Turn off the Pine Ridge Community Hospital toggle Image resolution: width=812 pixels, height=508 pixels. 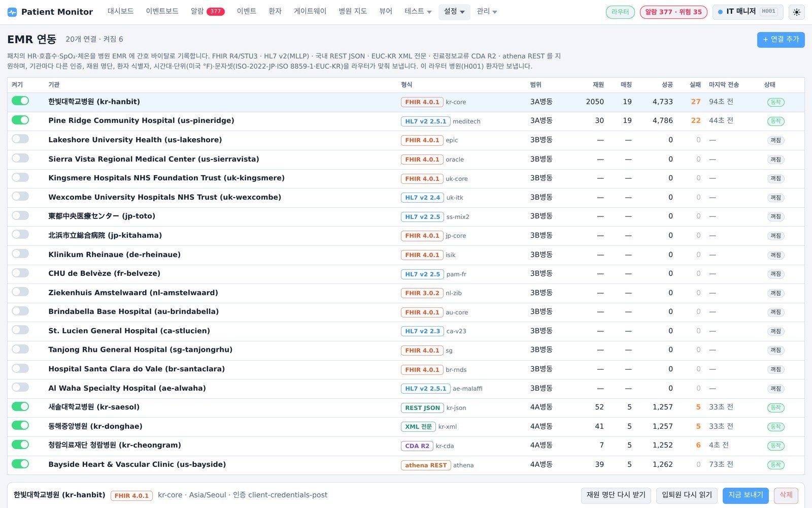point(20,120)
